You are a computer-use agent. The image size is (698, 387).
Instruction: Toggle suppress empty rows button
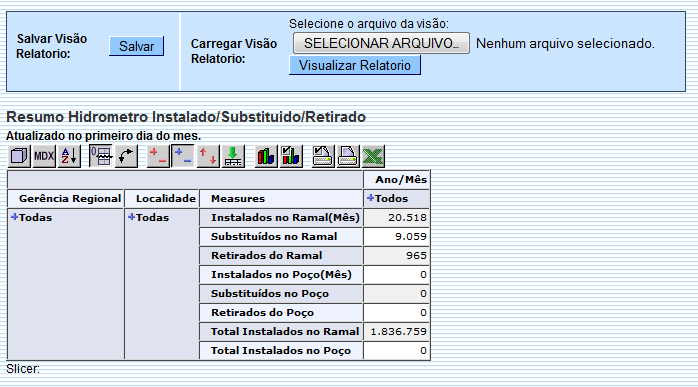[x=101, y=156]
